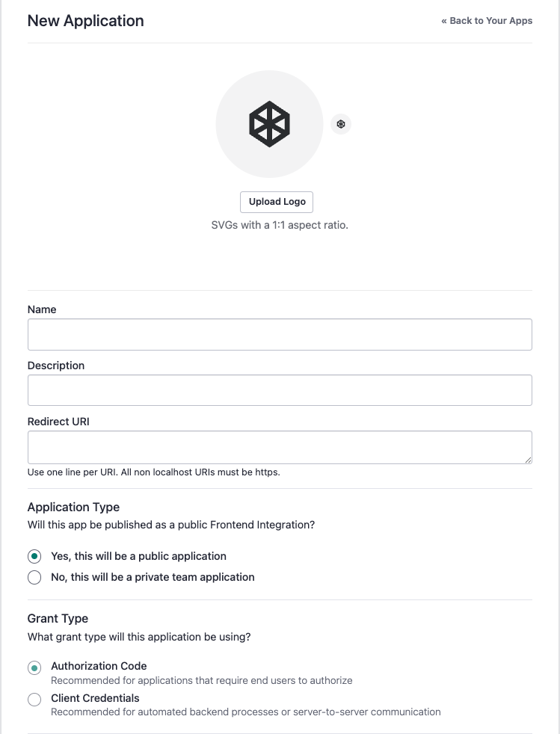Screen dimensions: 560x734
Task: Click the SVGs aspect ratio hint text
Action: (280, 224)
